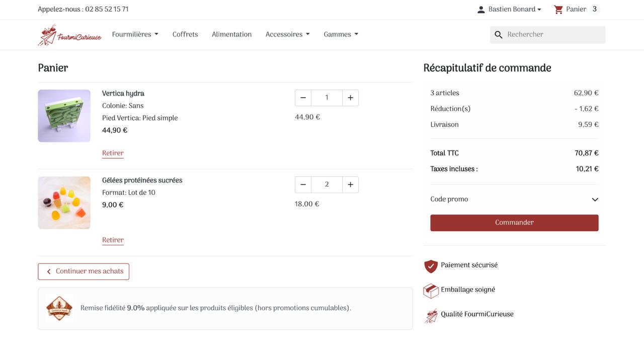Decrease Vertica hydra quantity with minus

point(303,98)
